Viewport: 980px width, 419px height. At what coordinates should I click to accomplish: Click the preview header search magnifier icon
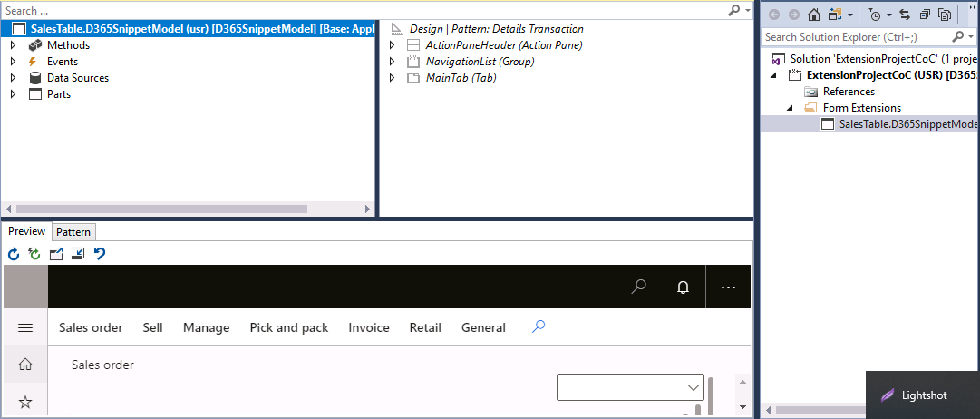pyautogui.click(x=638, y=287)
